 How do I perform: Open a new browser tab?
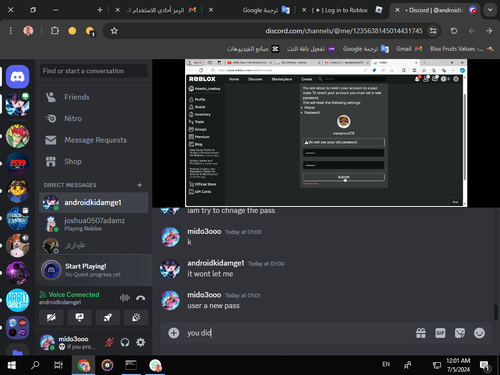tap(100, 10)
